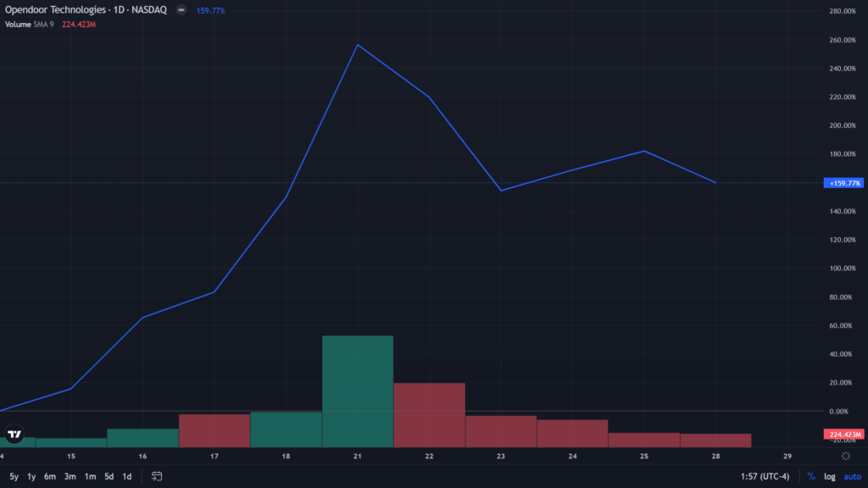Image resolution: width=868 pixels, height=488 pixels.
Task: Click the 224.423M volume value in legend
Action: (x=79, y=25)
